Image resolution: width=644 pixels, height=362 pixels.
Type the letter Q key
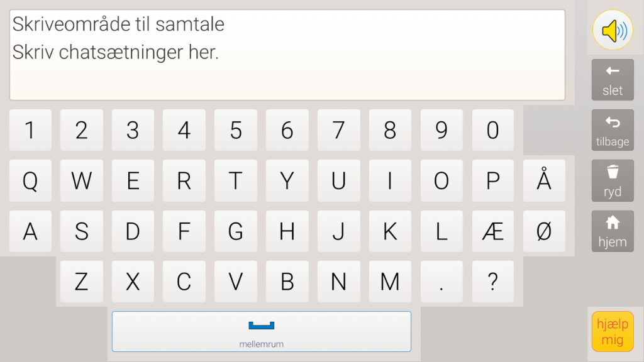click(x=30, y=181)
